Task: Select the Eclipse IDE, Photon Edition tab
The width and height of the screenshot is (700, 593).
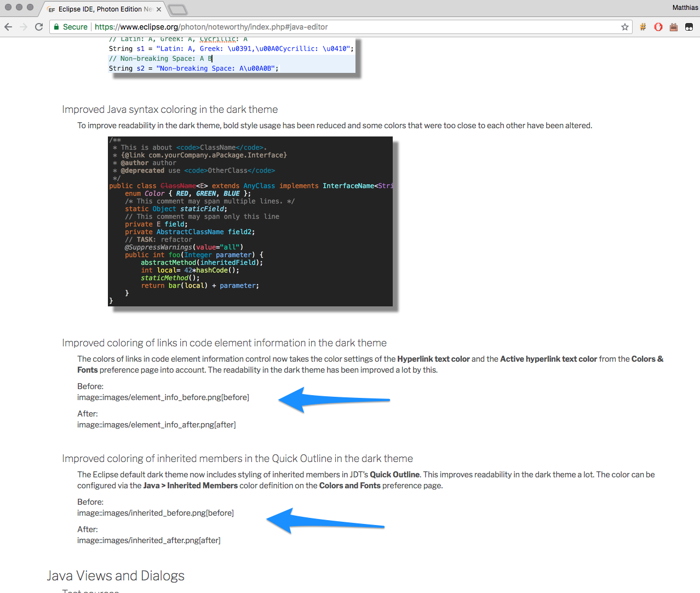Action: tap(104, 9)
